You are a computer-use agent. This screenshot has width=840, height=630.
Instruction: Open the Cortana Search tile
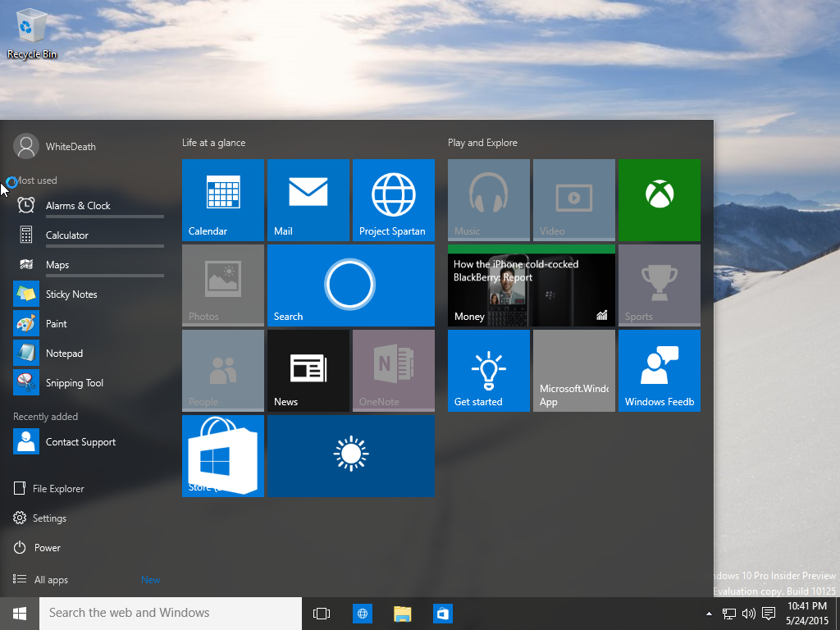pos(351,285)
